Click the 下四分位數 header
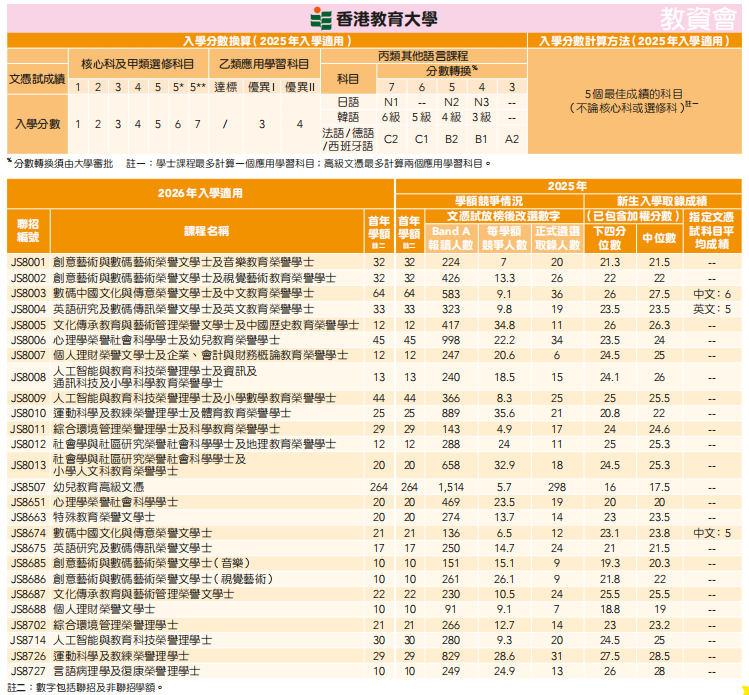Screen dimensions: 749x695 coord(610,238)
